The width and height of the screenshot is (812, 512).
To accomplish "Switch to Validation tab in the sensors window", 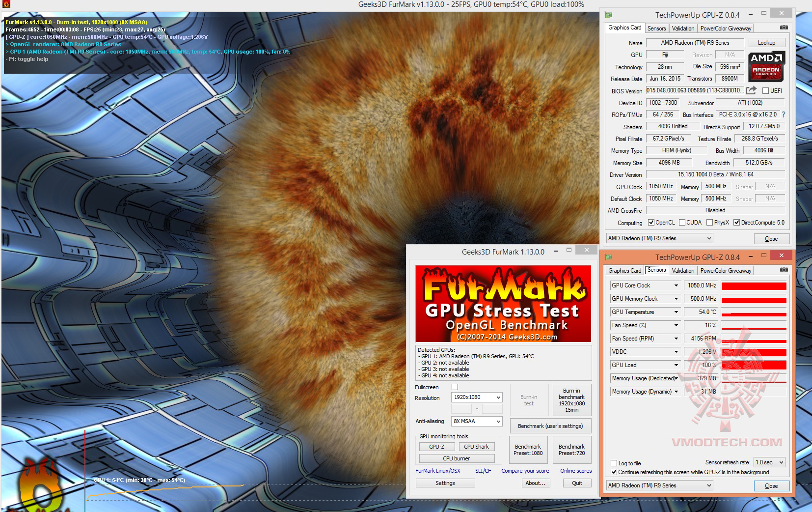I will (x=683, y=271).
